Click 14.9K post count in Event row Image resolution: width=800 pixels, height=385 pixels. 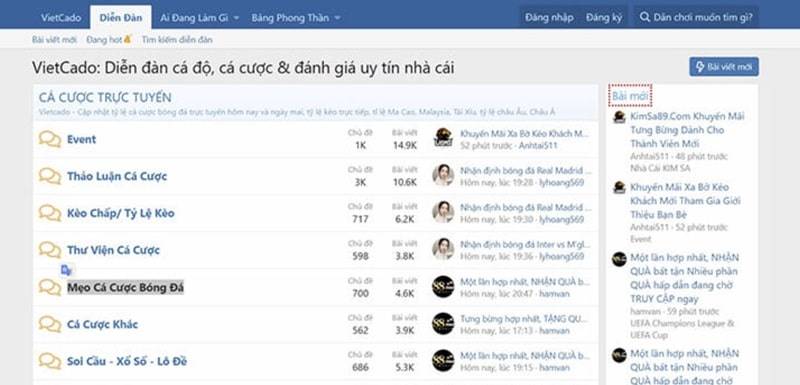coord(405,145)
